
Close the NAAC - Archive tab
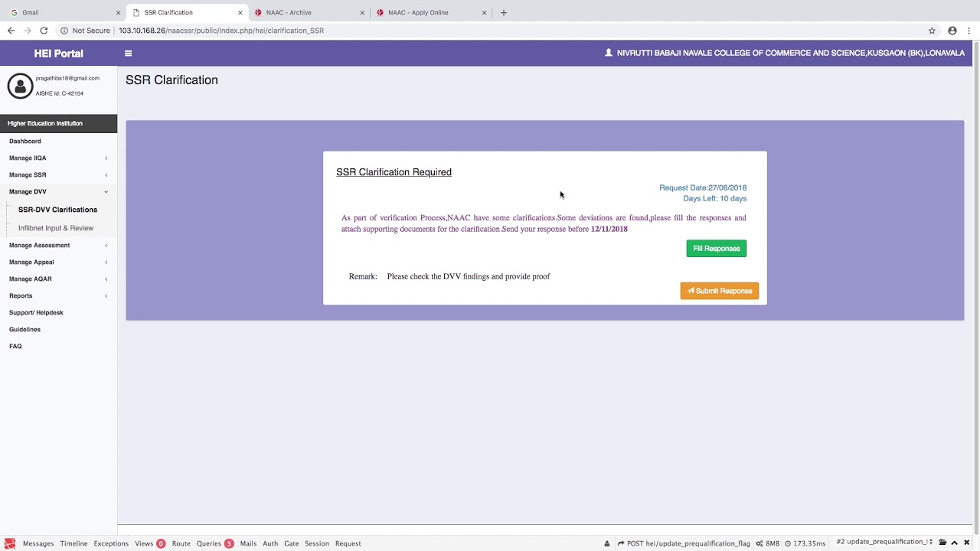coord(362,12)
